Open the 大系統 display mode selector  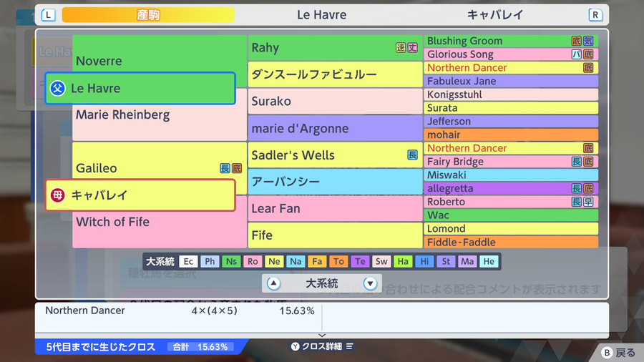[x=322, y=283]
